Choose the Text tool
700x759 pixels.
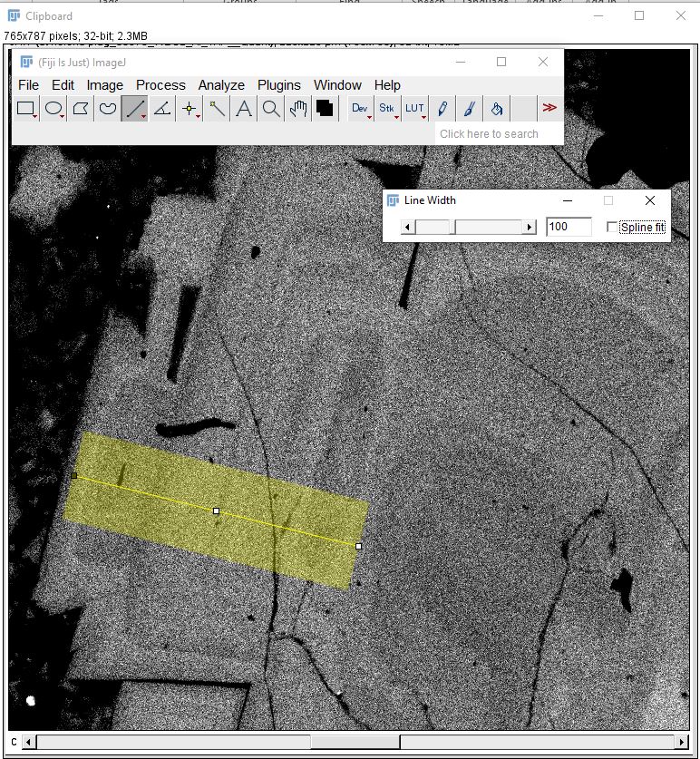[244, 109]
